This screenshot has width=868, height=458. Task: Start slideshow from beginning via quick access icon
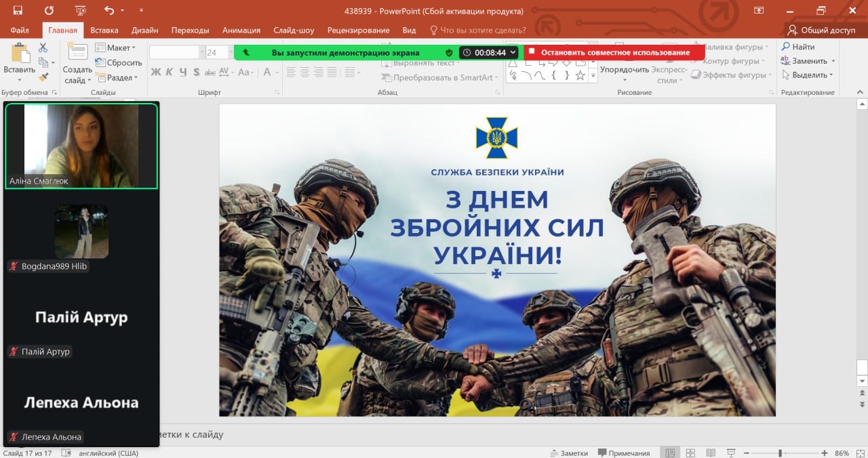click(81, 10)
